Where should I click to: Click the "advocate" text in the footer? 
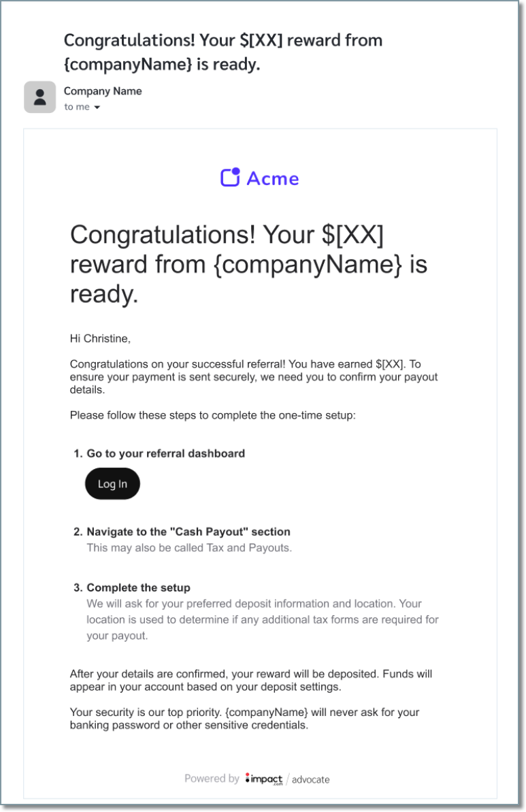[x=310, y=779]
